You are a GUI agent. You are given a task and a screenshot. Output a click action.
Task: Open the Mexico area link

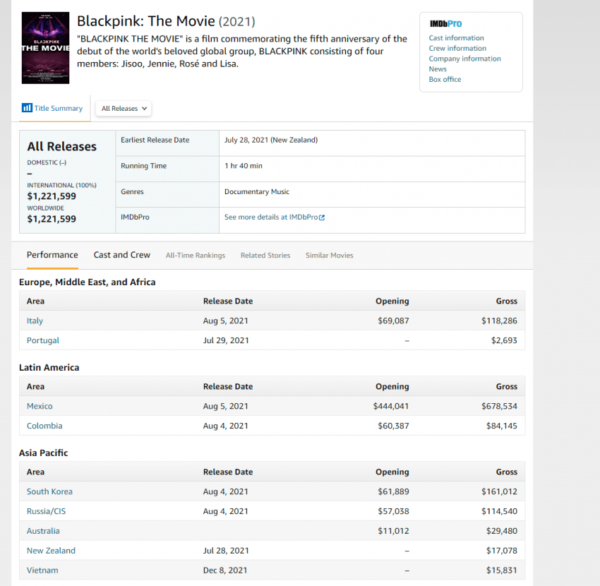click(40, 406)
